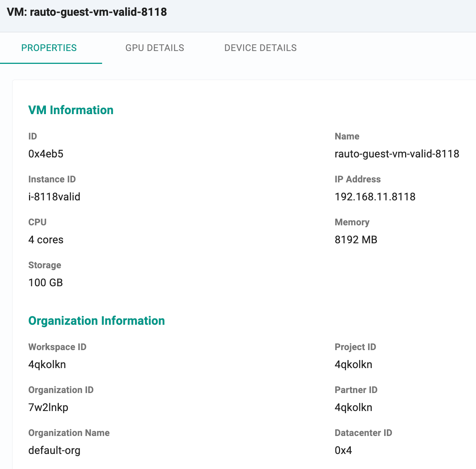Click the Workspace ID value
The width and height of the screenshot is (476, 469).
click(x=47, y=364)
